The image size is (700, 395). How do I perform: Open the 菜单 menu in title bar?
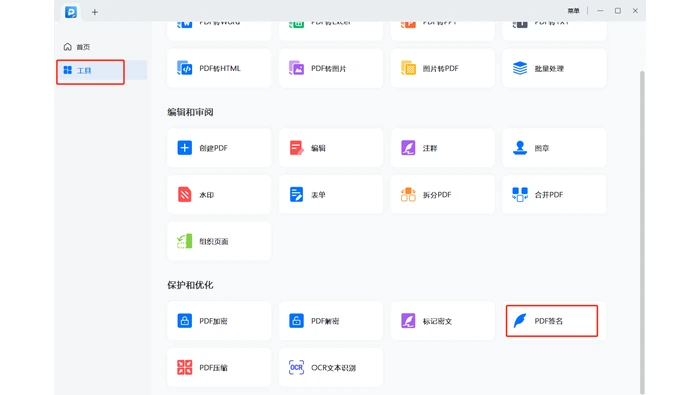point(573,11)
